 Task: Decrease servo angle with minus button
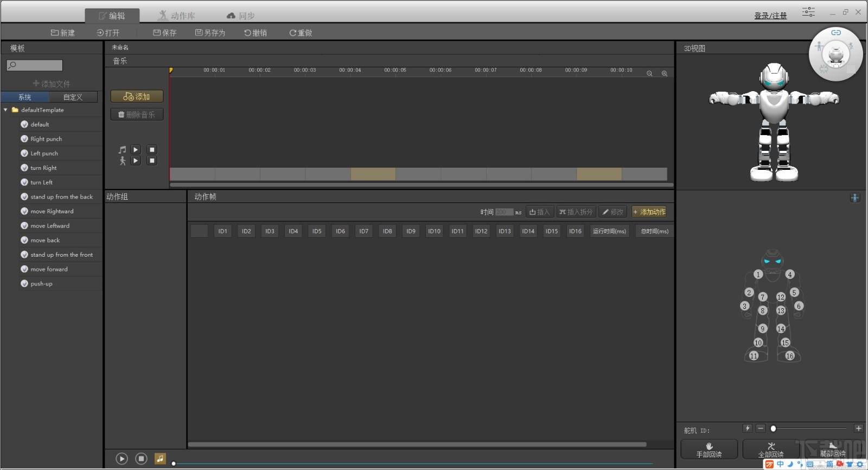[761, 429]
